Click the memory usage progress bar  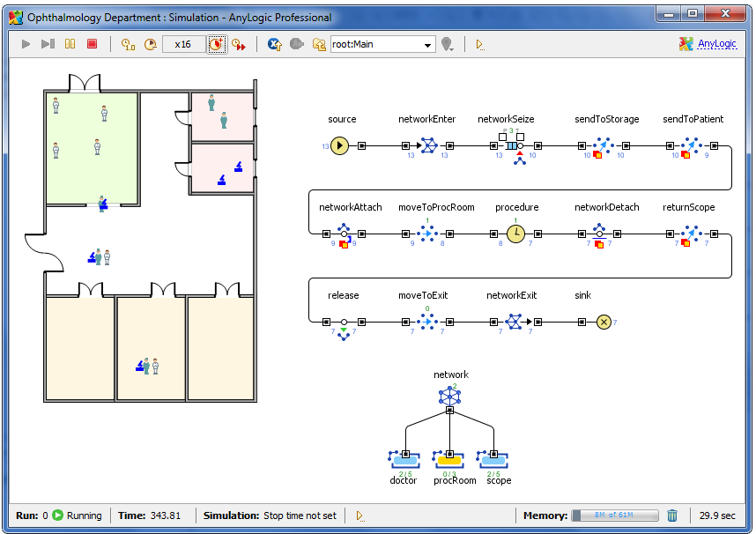click(615, 515)
